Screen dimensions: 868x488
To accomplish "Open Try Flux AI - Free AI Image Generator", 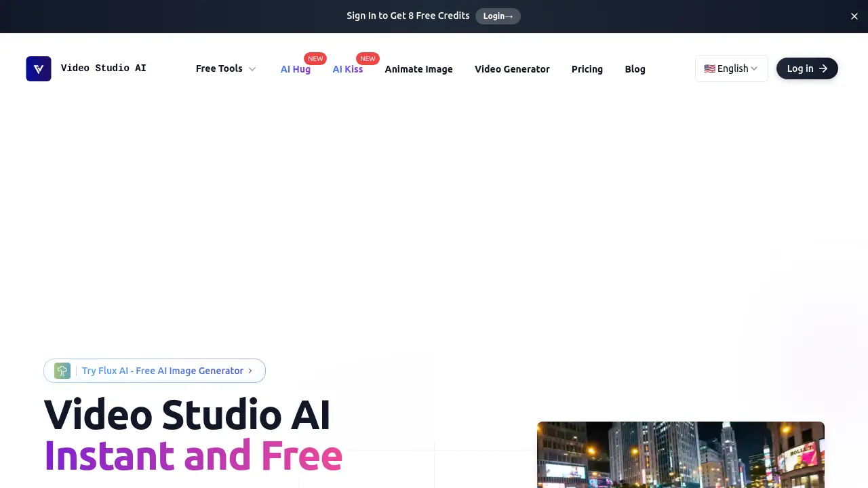I will pos(162,371).
